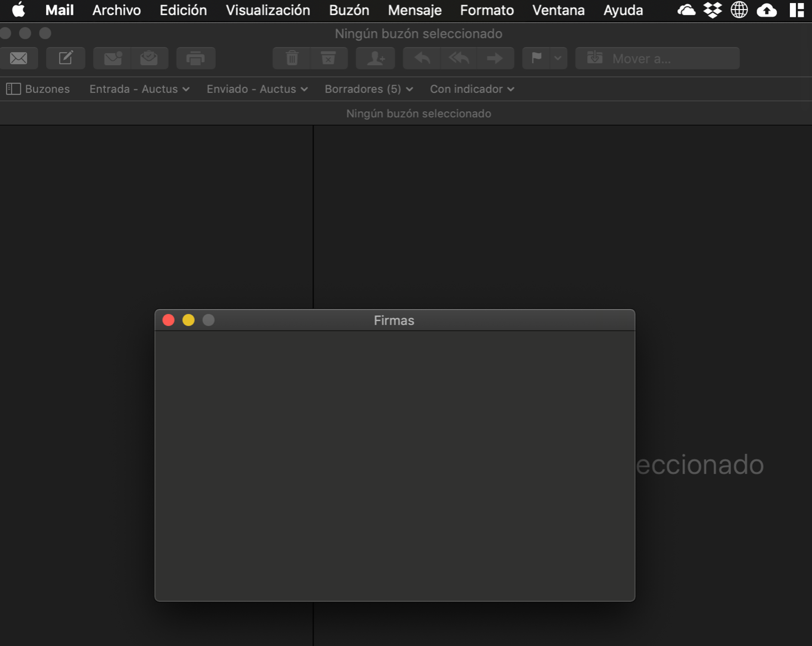Open the Dropbox menu bar icon

pos(712,10)
